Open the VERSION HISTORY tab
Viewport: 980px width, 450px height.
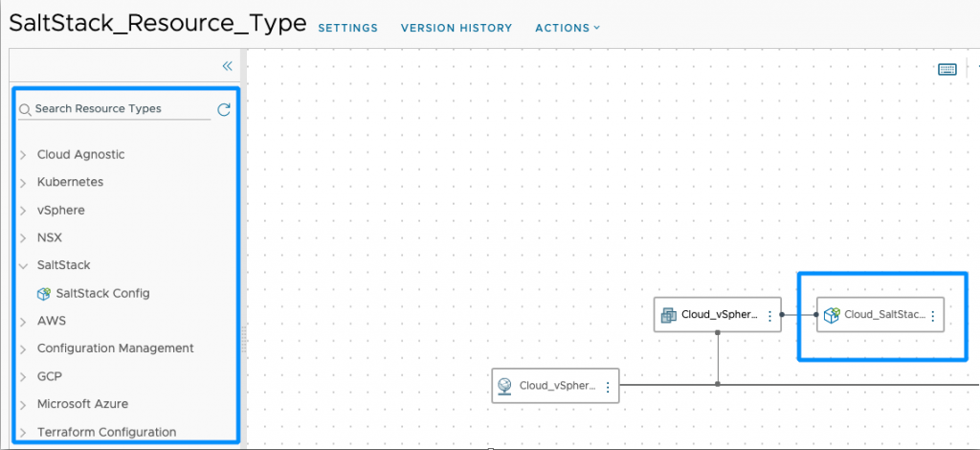point(457,28)
